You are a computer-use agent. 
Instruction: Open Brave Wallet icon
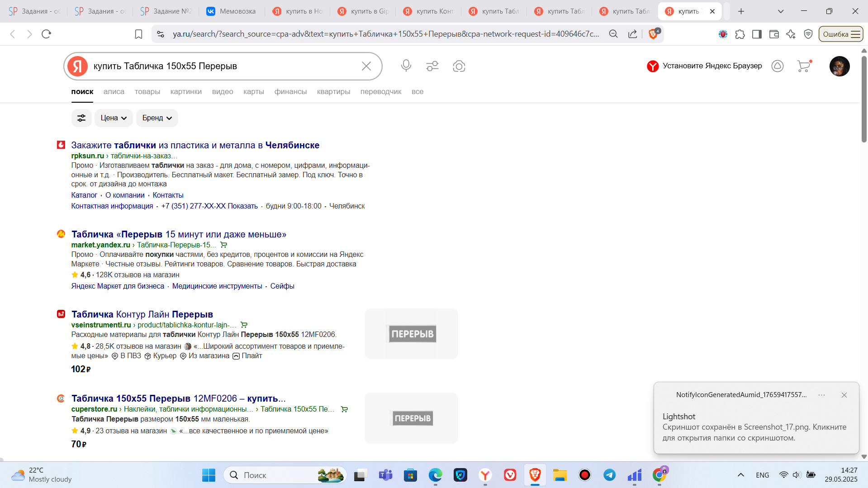tap(774, 34)
